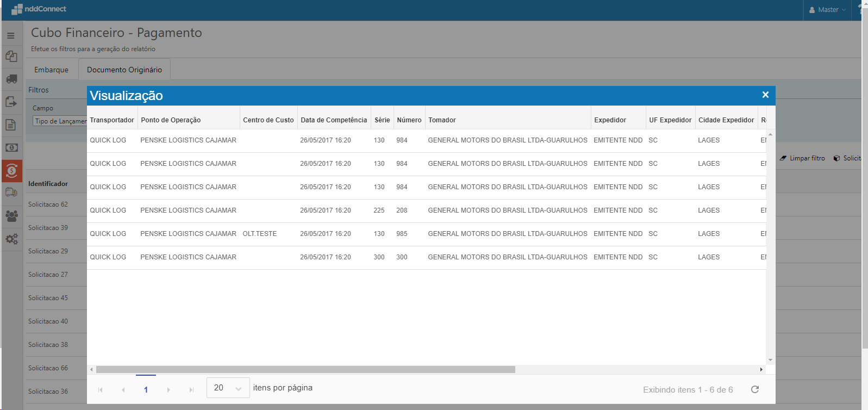The height and width of the screenshot is (410, 868).
Task: Sort by UF Expedidor column header
Action: point(670,120)
